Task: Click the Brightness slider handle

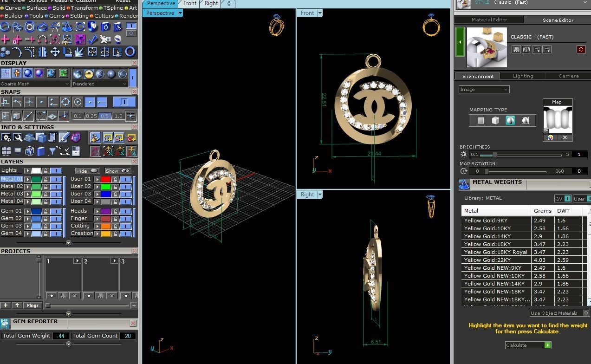Action: tap(494, 155)
